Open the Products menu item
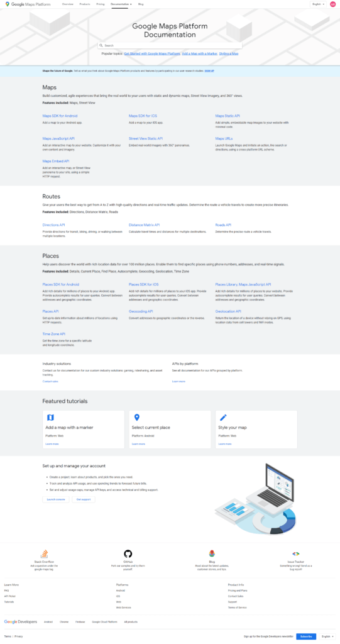Viewport: 340px width, 644px height. tap(85, 4)
